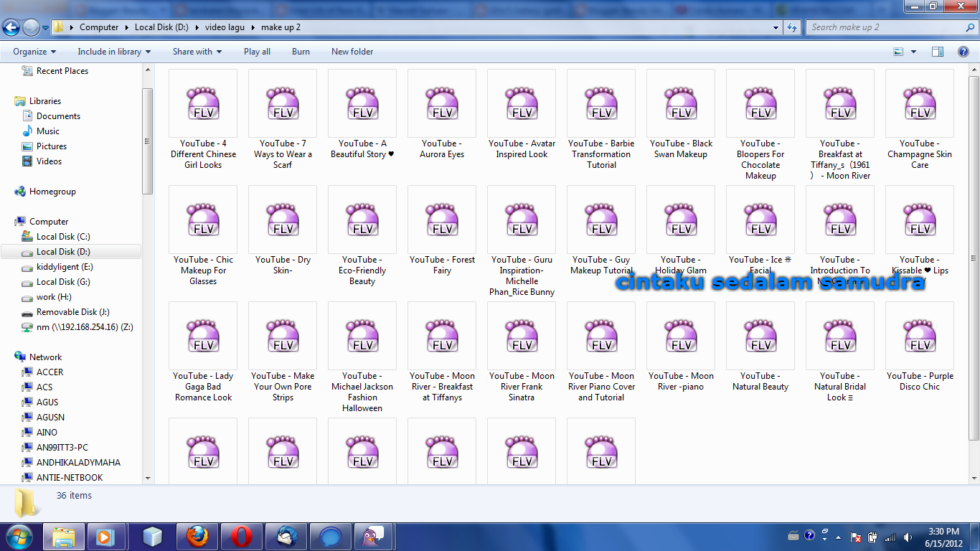Select Local Disk (C:) in navigation pane
Viewport: 980px width, 551px height.
click(63, 237)
